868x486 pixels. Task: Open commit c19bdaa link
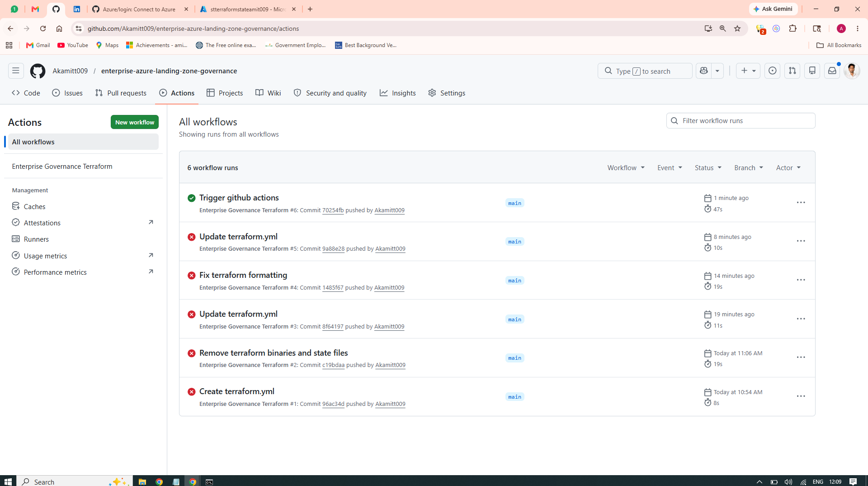pyautogui.click(x=334, y=365)
